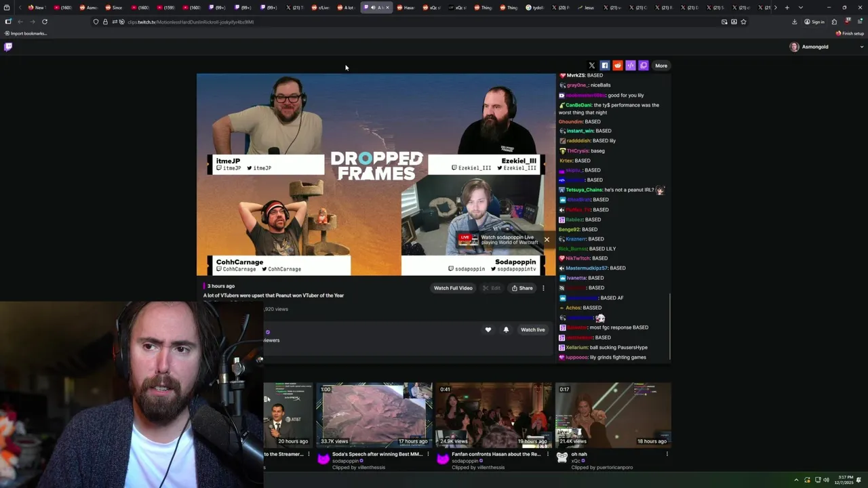Open options for 'oh nah' clip
The width and height of the screenshot is (868, 488).
667,454
